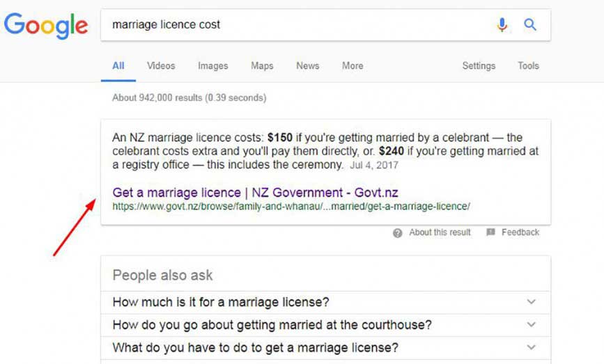The image size is (604, 364).
Task: Open the News tab
Action: (x=307, y=66)
